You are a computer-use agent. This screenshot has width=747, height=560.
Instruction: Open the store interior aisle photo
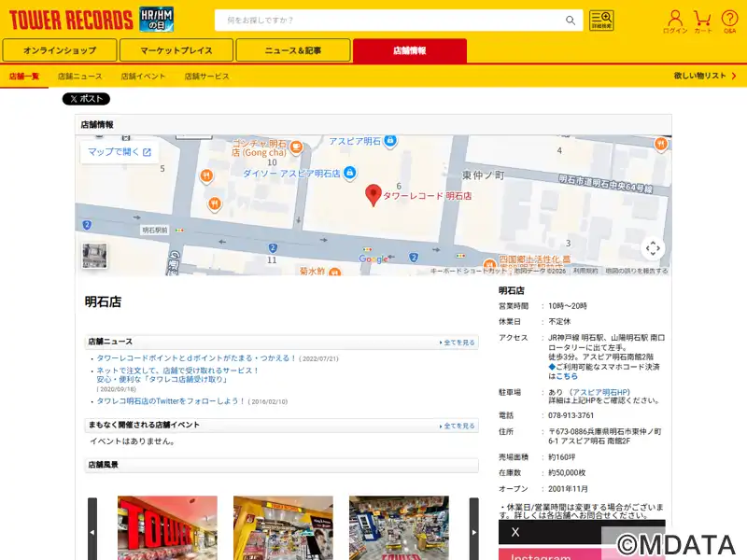coord(400,527)
